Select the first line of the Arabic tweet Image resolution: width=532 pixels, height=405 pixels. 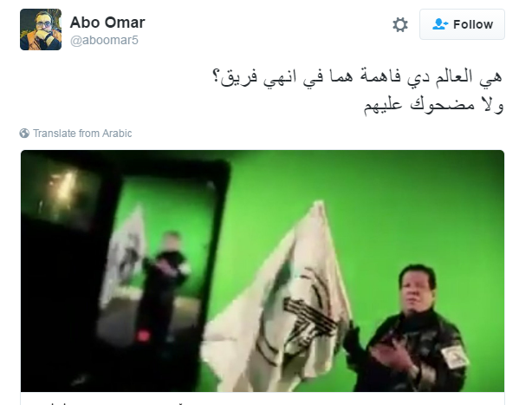tap(357, 77)
